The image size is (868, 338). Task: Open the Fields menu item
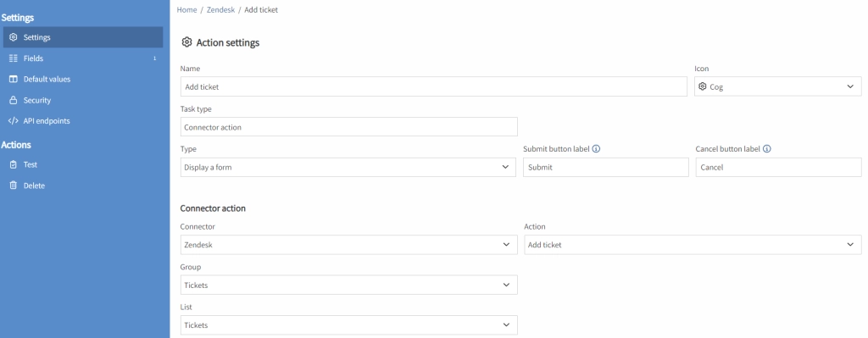tap(83, 58)
